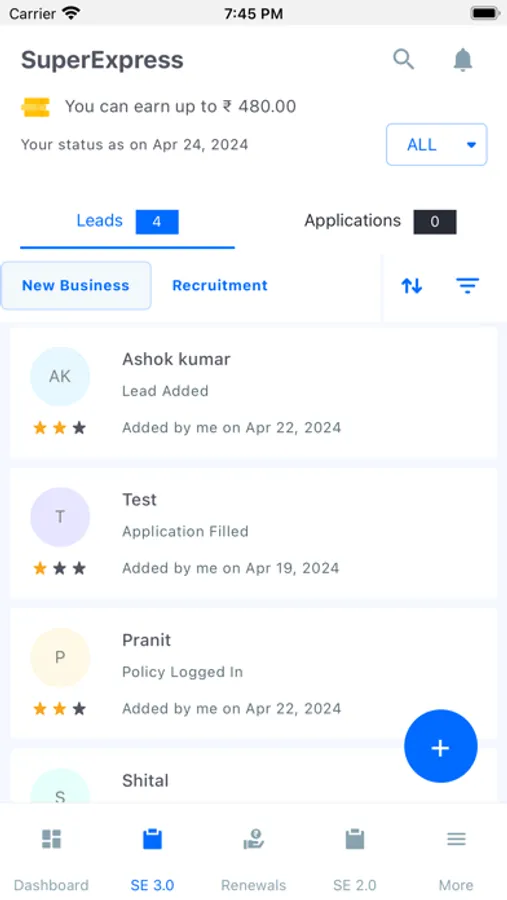Tap the SuperExpress title
Viewport: 507px width, 900px height.
coord(102,60)
